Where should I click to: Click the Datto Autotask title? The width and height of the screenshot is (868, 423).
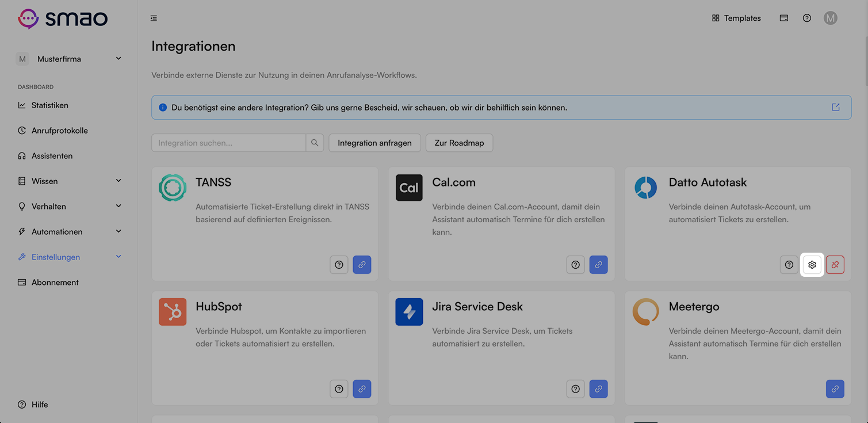[x=708, y=182]
